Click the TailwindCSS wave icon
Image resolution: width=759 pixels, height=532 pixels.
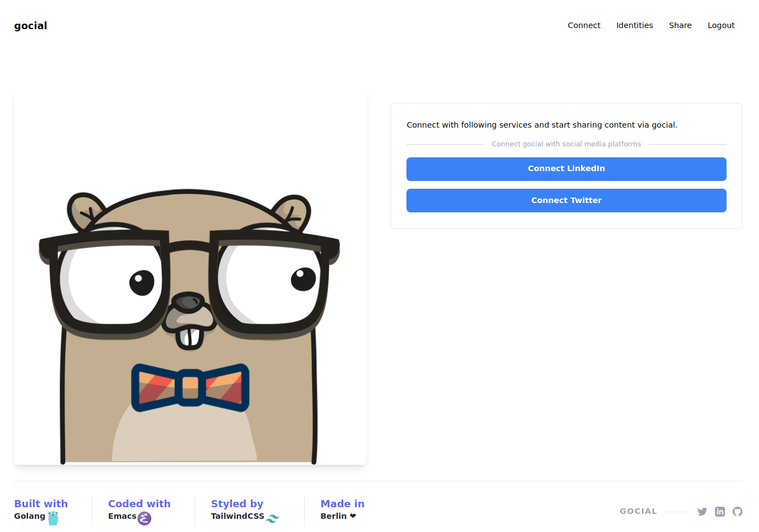273,518
